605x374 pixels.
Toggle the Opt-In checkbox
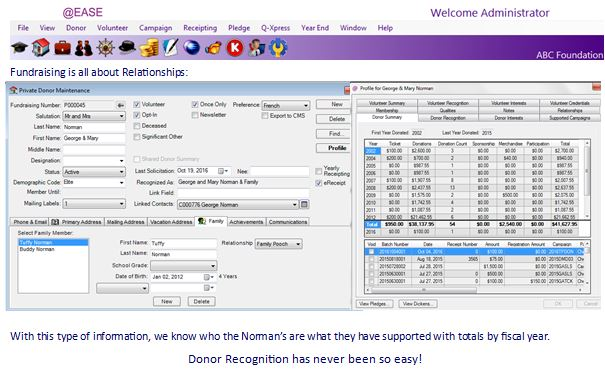(x=137, y=115)
